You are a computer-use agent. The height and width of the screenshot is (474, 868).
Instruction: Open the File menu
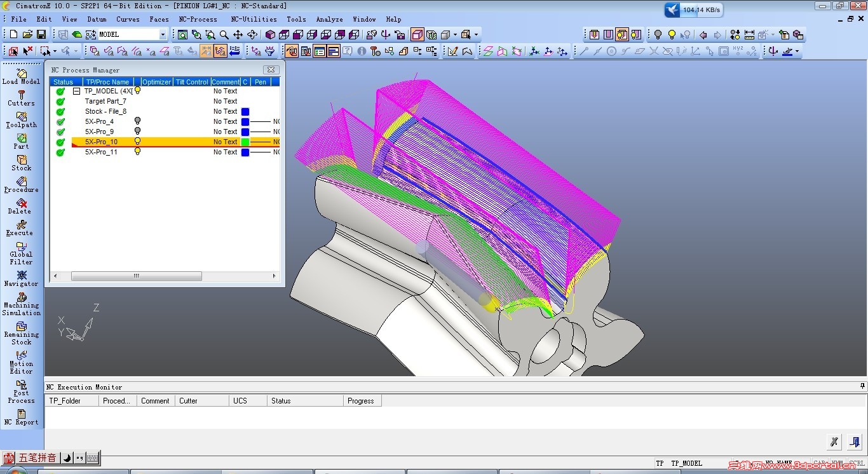click(19, 19)
